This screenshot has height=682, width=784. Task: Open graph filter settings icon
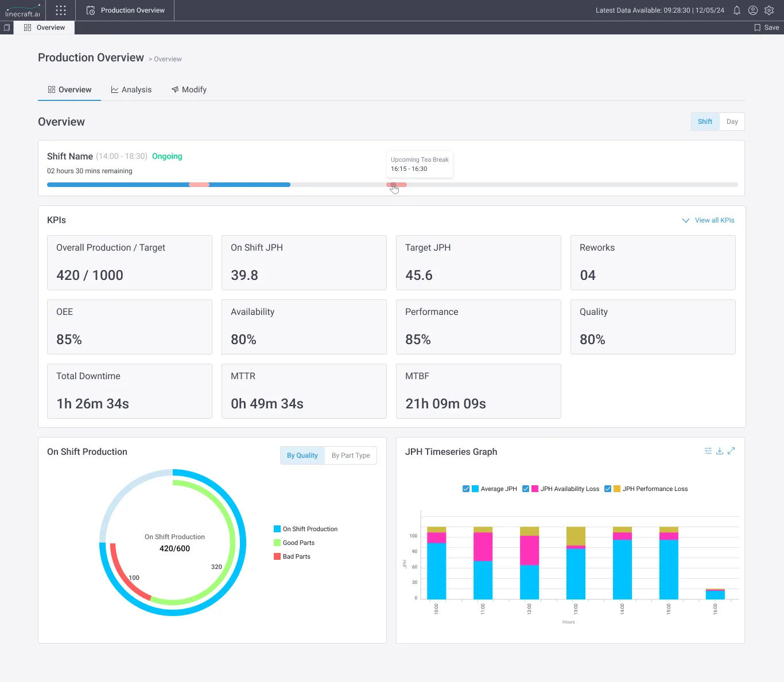708,451
